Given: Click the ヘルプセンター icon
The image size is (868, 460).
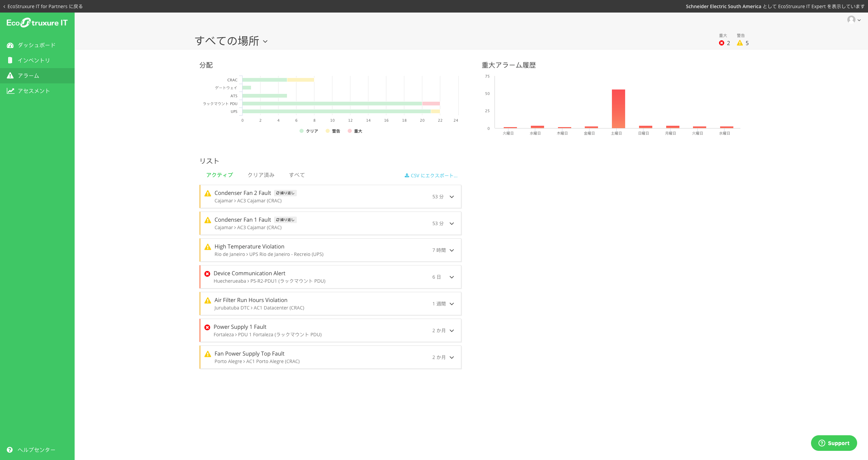Looking at the screenshot, I should tap(10, 449).
